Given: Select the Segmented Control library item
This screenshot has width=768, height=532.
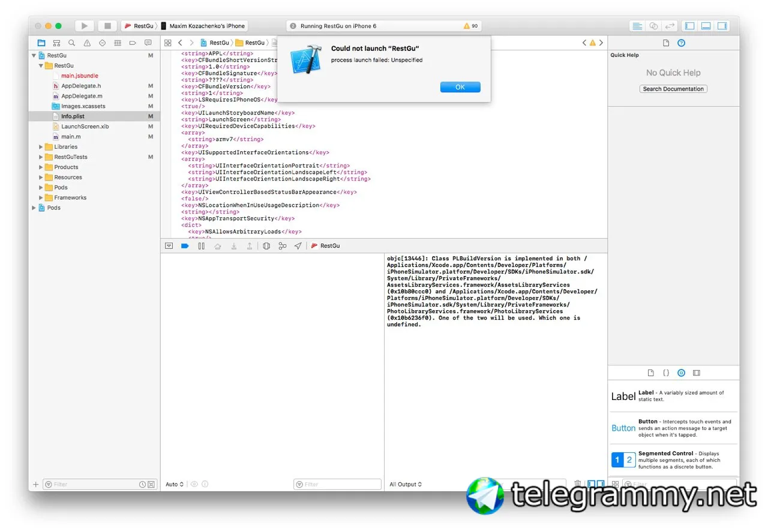Looking at the screenshot, I should [x=674, y=460].
